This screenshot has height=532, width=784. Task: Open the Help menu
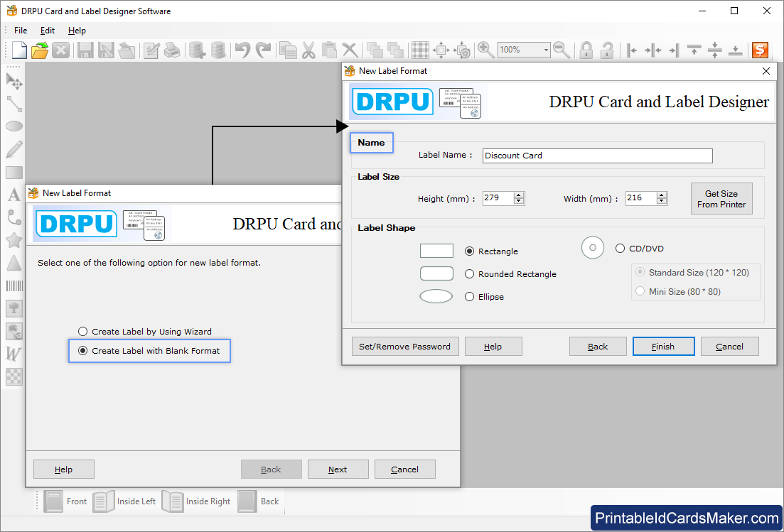77,31
